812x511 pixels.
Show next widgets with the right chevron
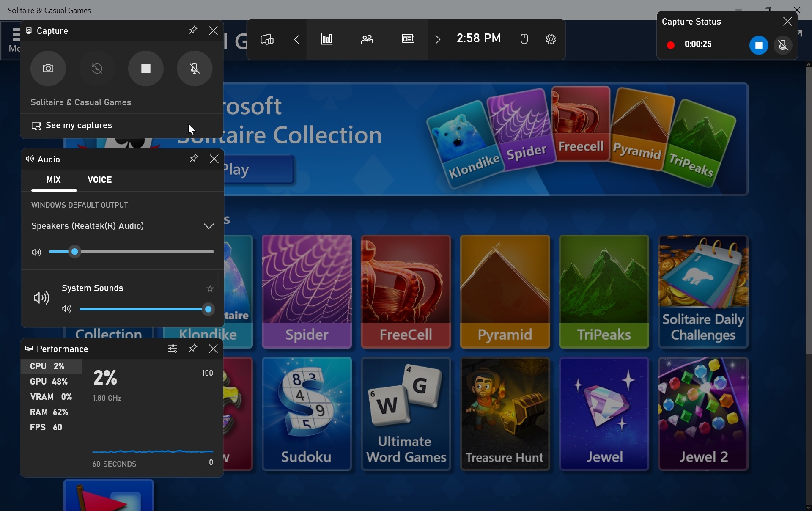[x=438, y=39]
